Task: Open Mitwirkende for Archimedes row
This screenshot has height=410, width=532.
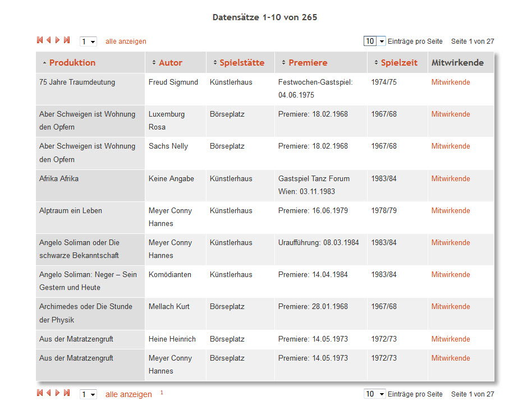Action: pos(451,307)
